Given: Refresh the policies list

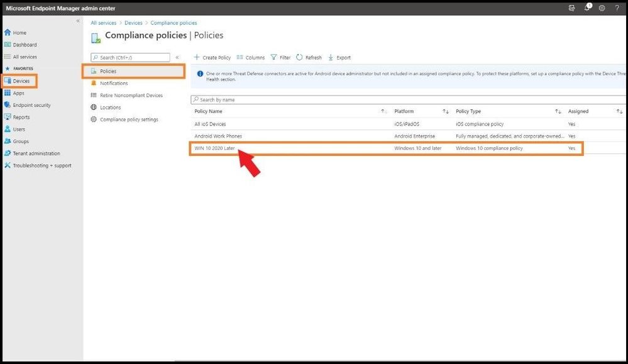Looking at the screenshot, I should tap(309, 57).
